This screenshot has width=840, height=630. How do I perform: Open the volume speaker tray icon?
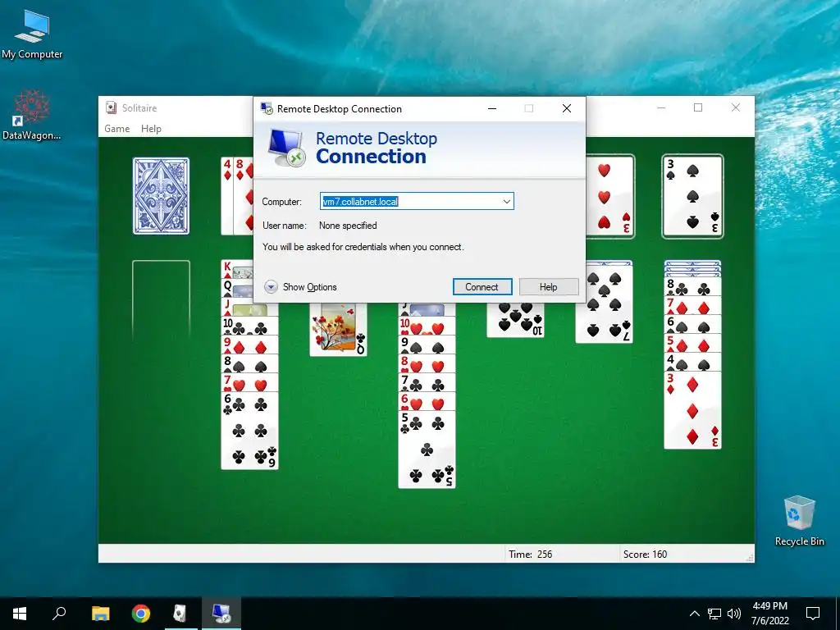[x=734, y=614]
